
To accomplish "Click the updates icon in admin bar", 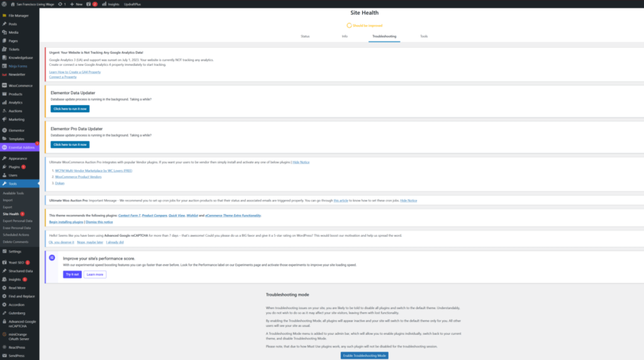I will (60, 4).
